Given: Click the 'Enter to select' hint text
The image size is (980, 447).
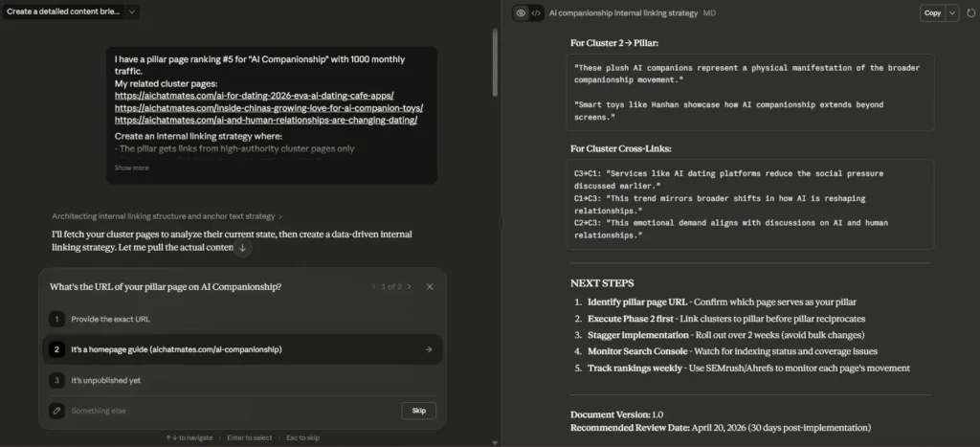Looking at the screenshot, I should pyautogui.click(x=250, y=437).
